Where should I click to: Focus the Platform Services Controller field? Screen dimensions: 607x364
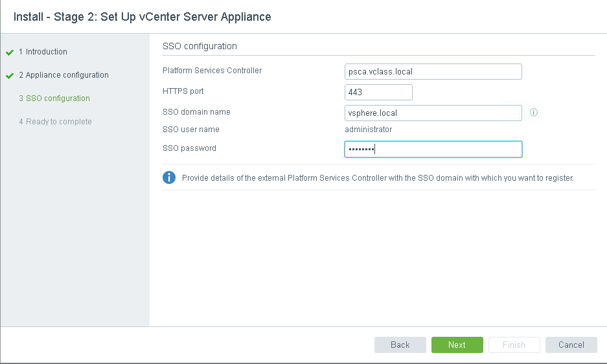[433, 71]
